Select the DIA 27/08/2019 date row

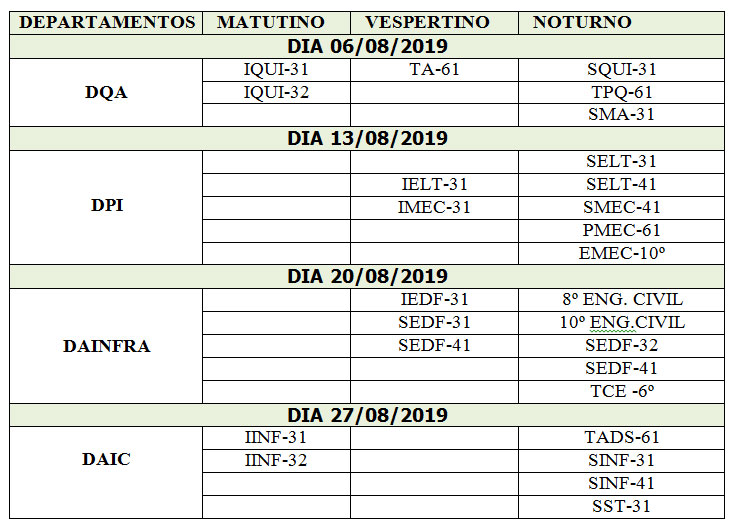pyautogui.click(x=367, y=414)
